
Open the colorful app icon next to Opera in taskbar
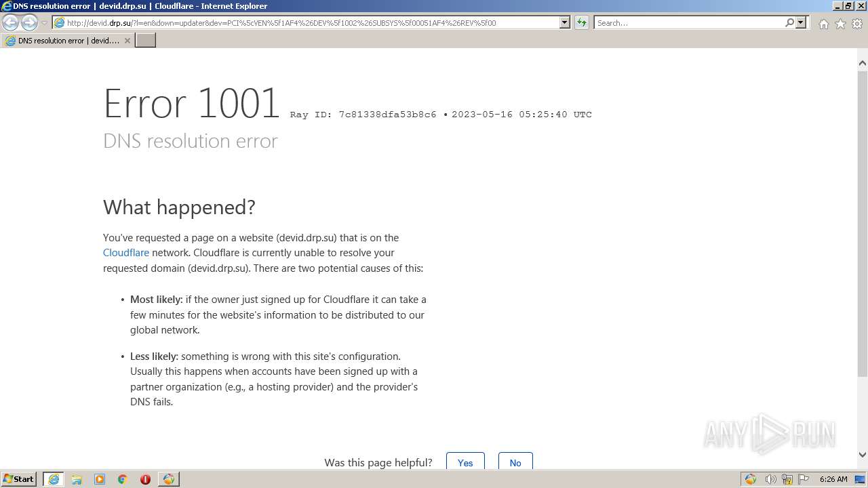point(168,479)
